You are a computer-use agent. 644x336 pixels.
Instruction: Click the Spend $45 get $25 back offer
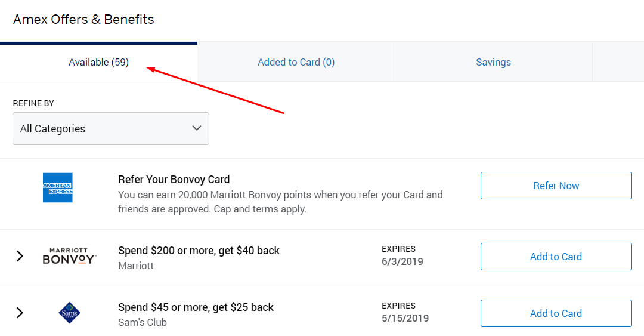pos(196,307)
